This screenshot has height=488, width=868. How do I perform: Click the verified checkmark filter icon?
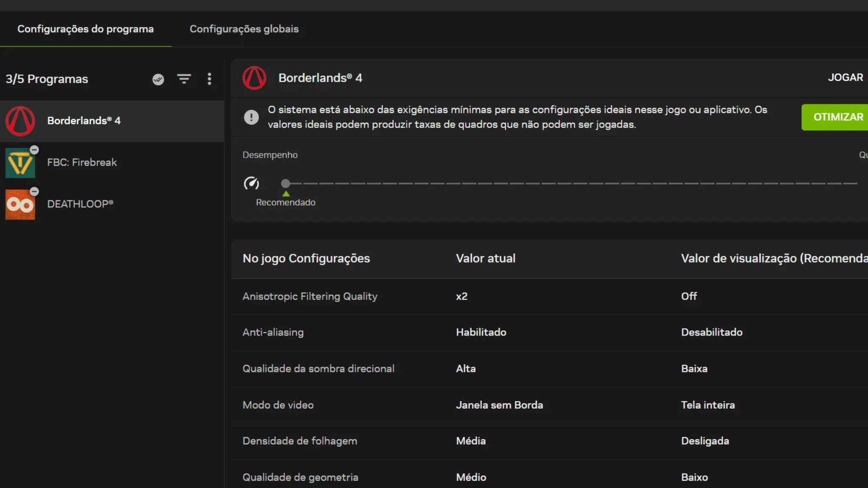(x=158, y=79)
